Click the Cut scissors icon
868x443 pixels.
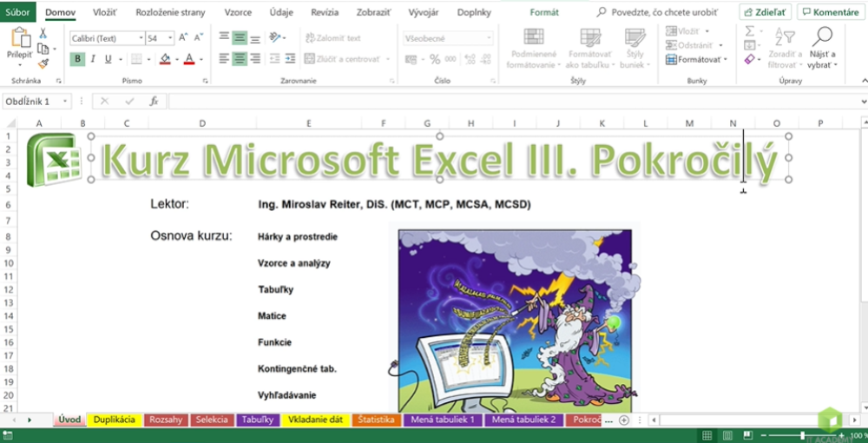pyautogui.click(x=43, y=33)
